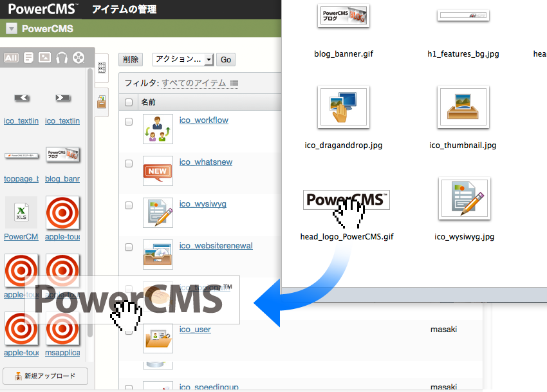Check the ico_speedingup row checkbox

coord(129,387)
